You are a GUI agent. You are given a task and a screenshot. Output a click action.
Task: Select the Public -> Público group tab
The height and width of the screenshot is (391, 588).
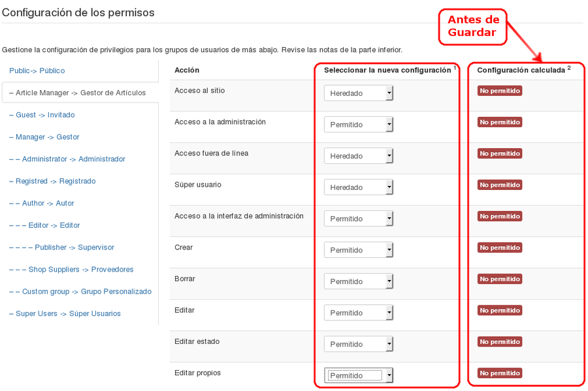[37, 70]
